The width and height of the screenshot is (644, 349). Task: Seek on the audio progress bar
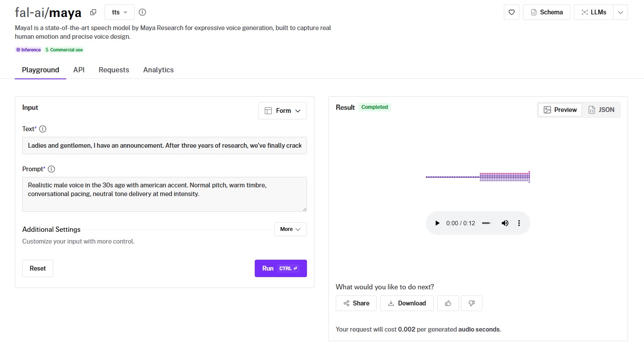click(x=486, y=223)
